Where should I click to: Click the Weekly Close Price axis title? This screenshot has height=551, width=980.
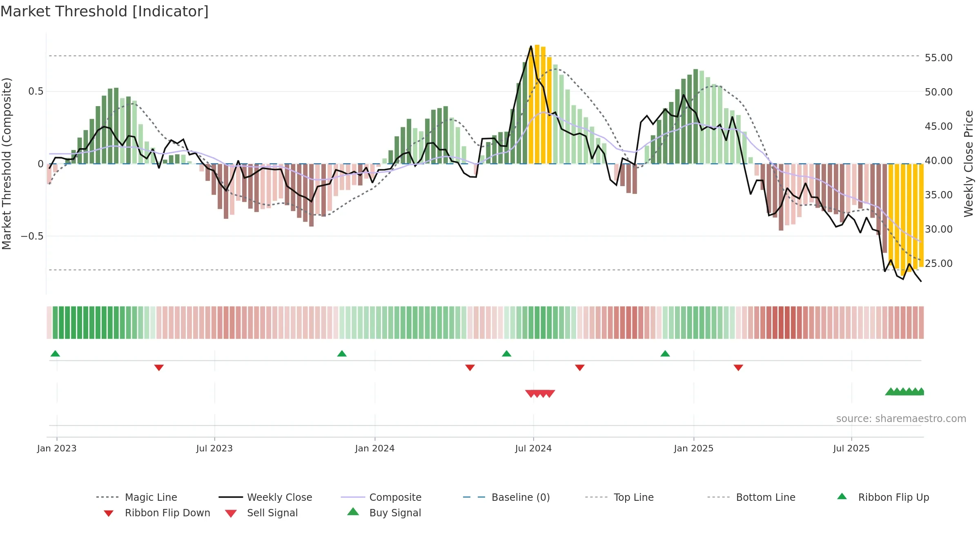[969, 163]
